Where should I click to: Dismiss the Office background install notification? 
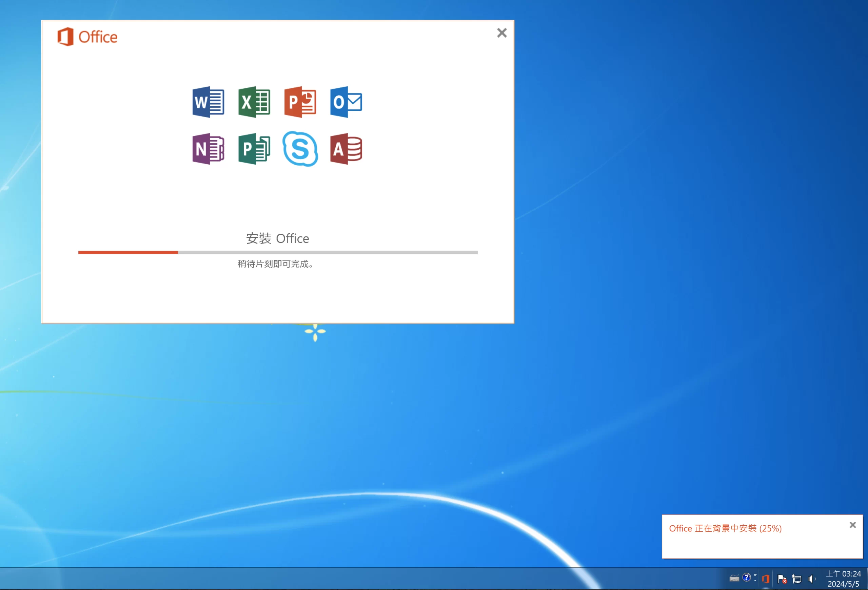point(852,525)
